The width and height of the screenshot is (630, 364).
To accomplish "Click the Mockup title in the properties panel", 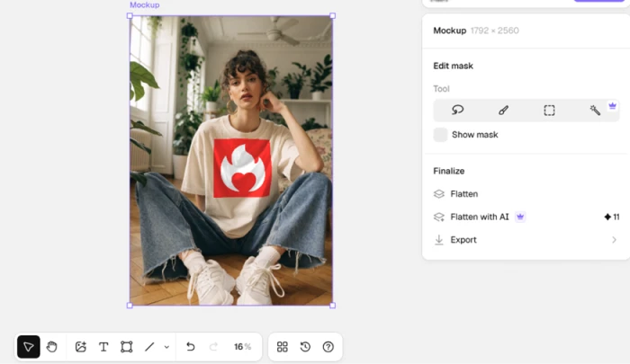I will click(450, 31).
